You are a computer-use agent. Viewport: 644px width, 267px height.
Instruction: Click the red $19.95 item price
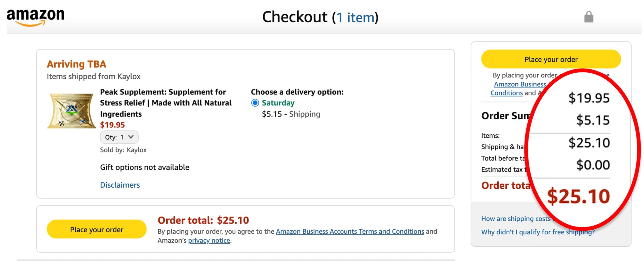[x=112, y=125]
